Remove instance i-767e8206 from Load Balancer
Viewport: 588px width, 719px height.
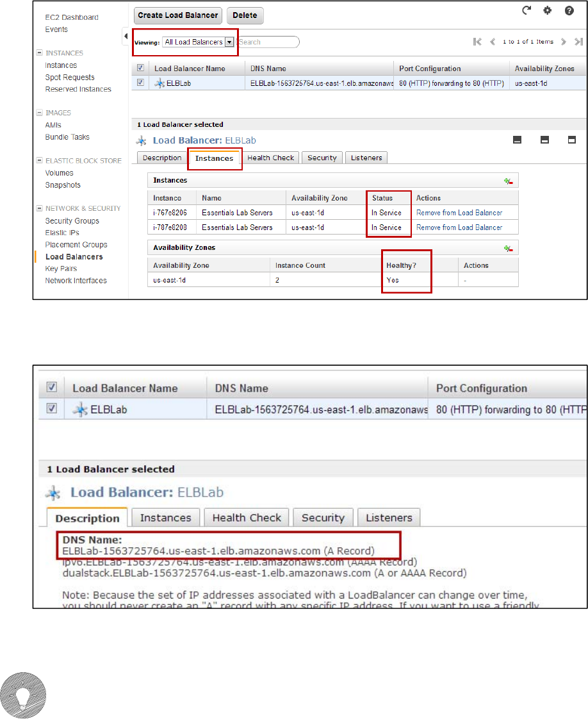pyautogui.click(x=459, y=213)
